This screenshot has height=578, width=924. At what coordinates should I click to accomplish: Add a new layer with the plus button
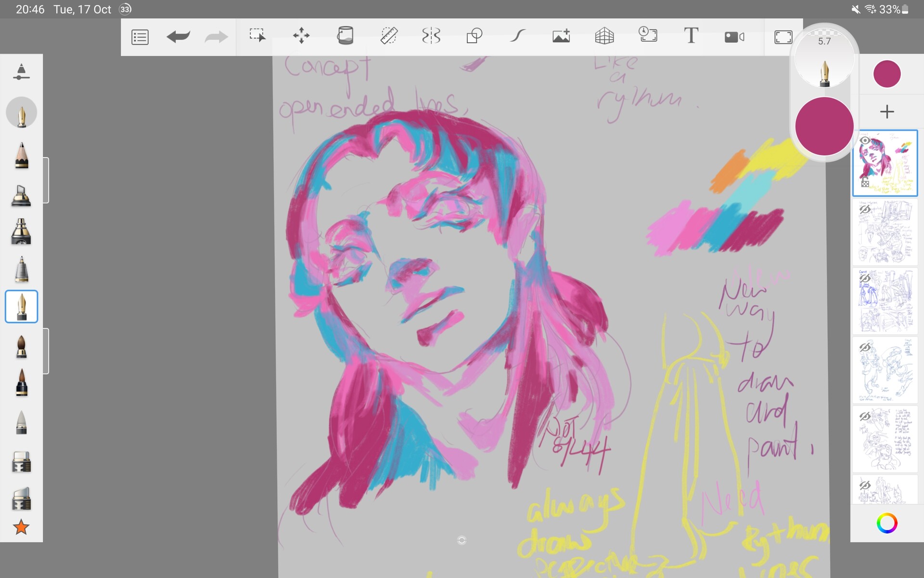point(887,112)
